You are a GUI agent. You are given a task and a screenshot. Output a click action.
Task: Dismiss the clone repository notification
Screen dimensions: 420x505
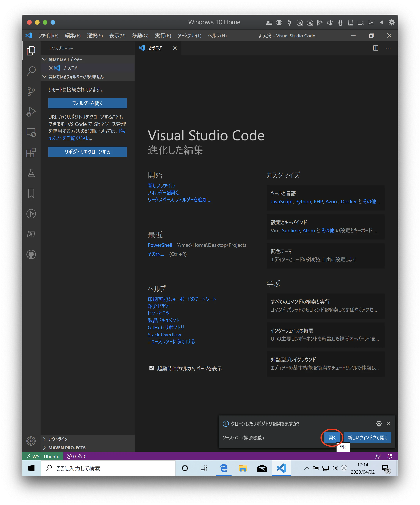tap(388, 424)
